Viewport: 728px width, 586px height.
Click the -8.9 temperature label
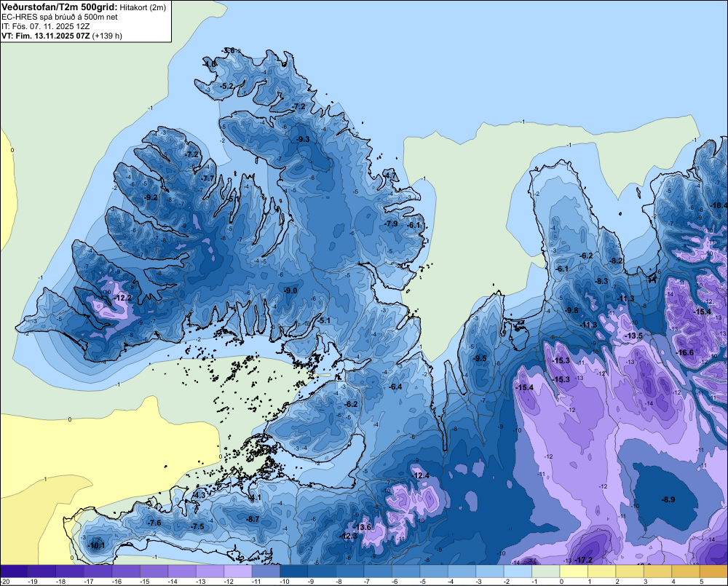coord(668,499)
